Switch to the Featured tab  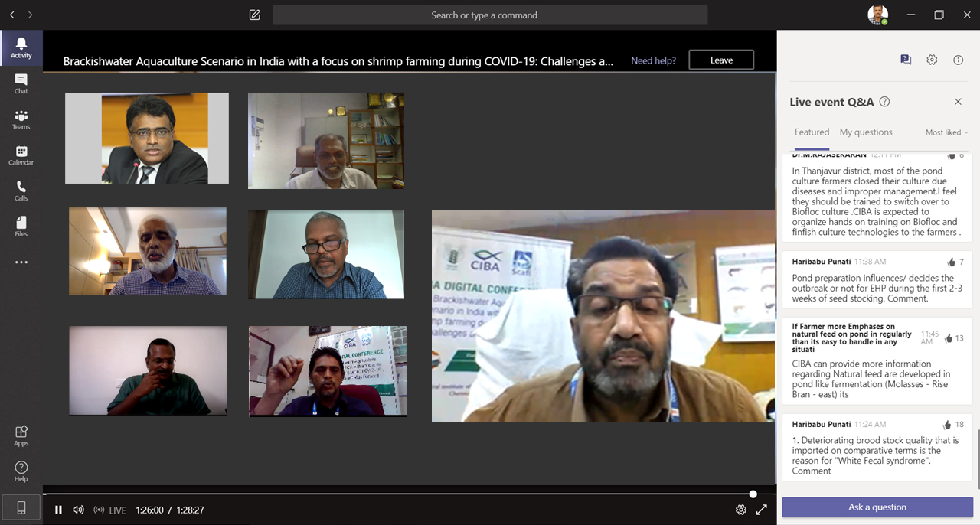(812, 132)
